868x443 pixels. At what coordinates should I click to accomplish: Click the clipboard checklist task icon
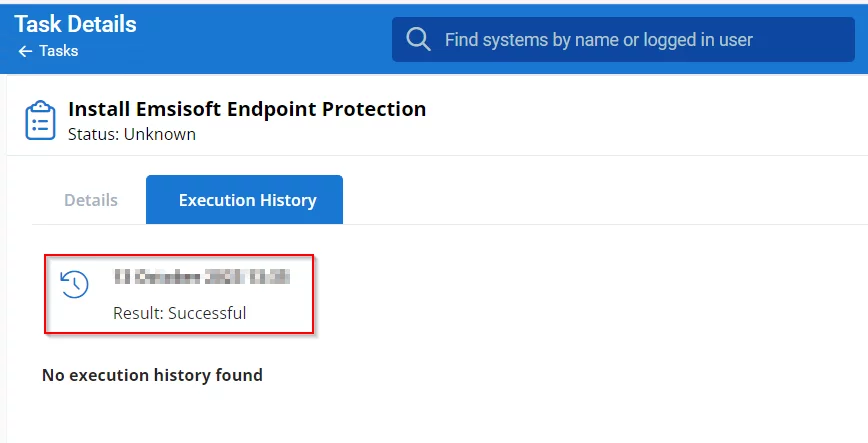[40, 119]
